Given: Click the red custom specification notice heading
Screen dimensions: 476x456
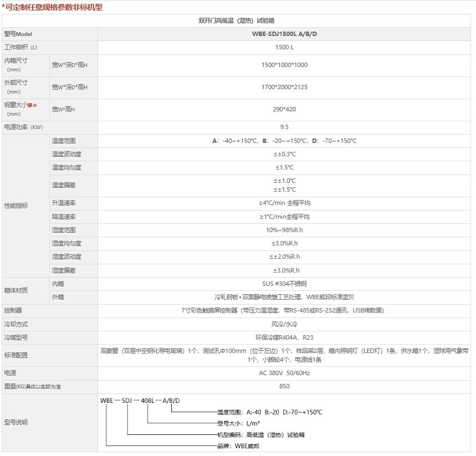Looking at the screenshot, I should (52, 7).
